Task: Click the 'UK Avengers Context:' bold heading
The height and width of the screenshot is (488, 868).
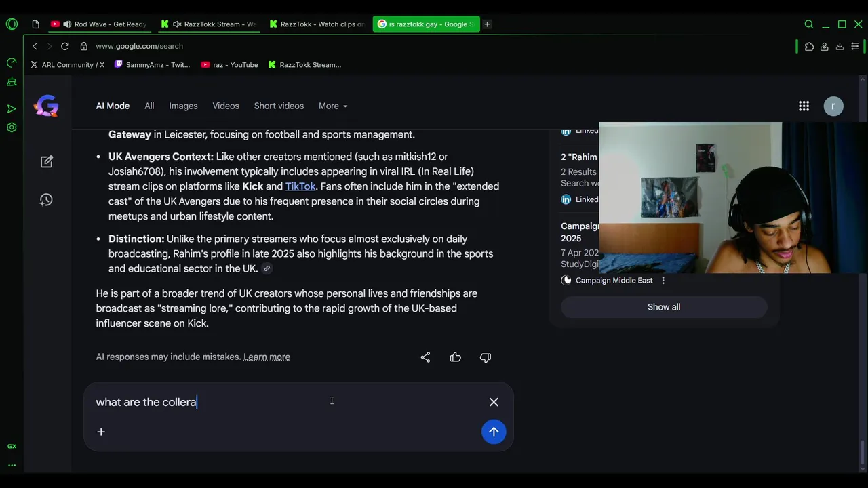Action: pyautogui.click(x=161, y=157)
